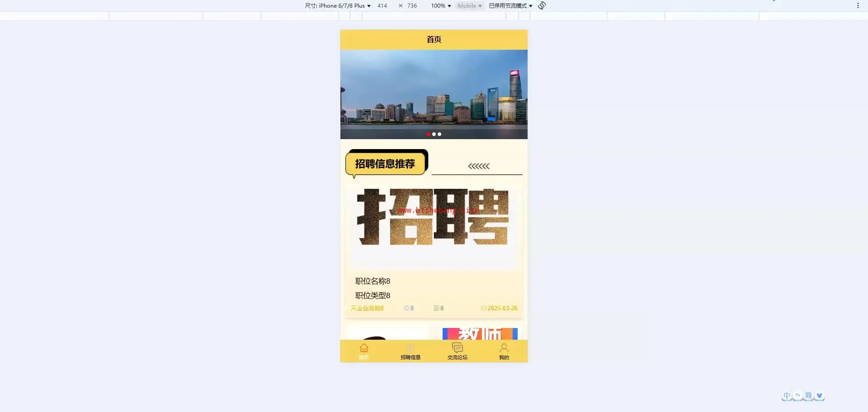Image resolution: width=868 pixels, height=412 pixels.
Task: Click the company name 企业名称8 with user icon
Action: coord(367,308)
